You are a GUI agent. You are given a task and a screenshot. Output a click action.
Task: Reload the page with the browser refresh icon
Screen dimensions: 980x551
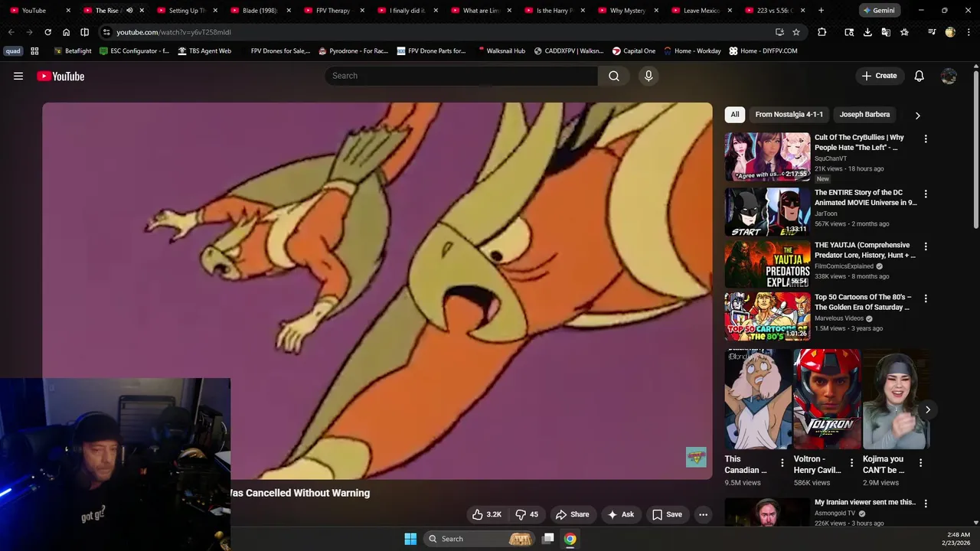(47, 32)
